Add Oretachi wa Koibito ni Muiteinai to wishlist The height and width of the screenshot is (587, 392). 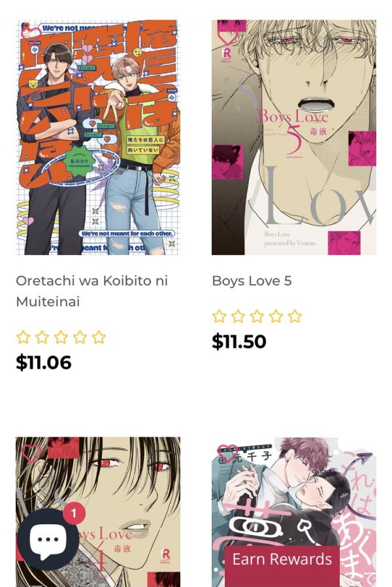(x=31, y=33)
